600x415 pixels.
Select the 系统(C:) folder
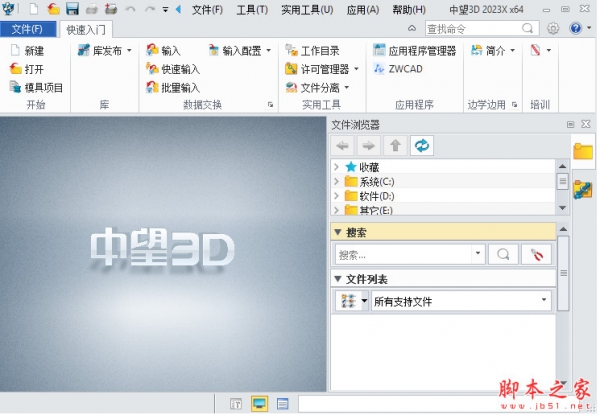tap(370, 181)
